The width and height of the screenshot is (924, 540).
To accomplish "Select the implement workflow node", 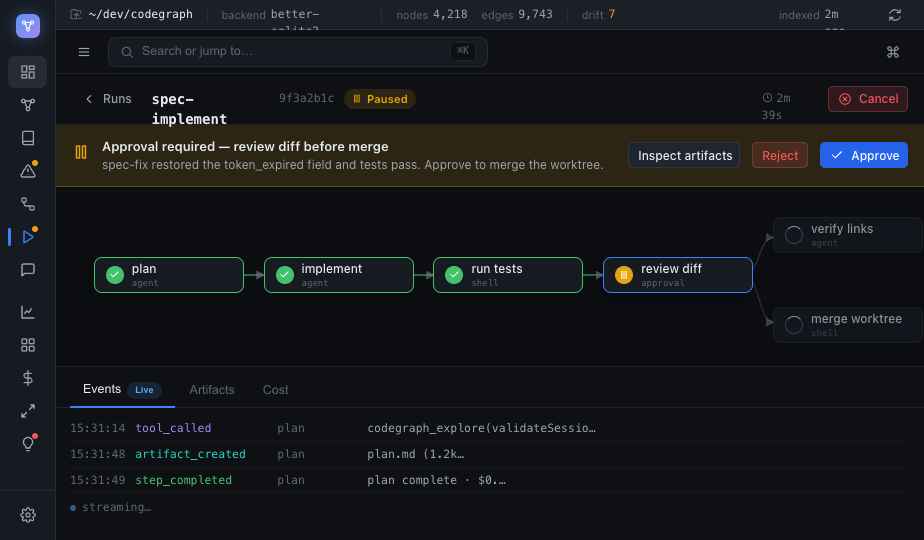I will coord(339,275).
